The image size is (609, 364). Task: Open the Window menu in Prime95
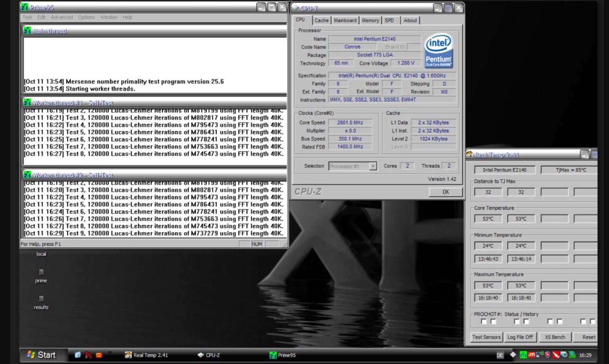coord(108,17)
